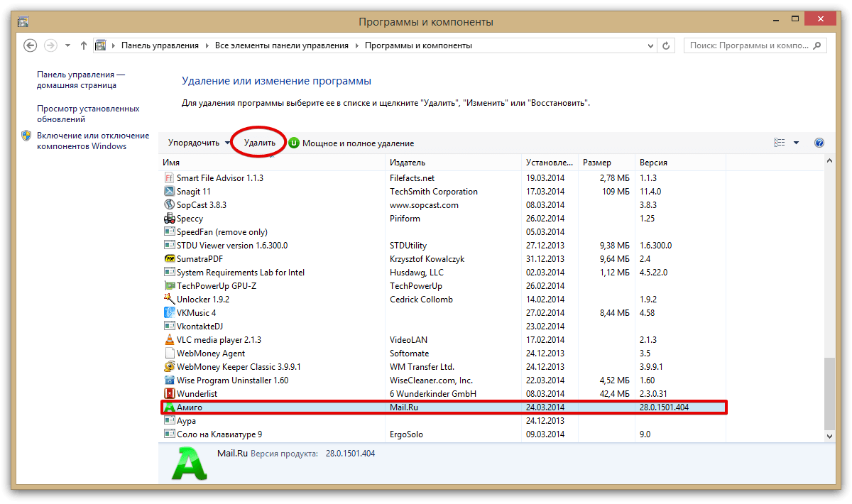Select the Cedrick Collomb publisher cell

click(421, 300)
